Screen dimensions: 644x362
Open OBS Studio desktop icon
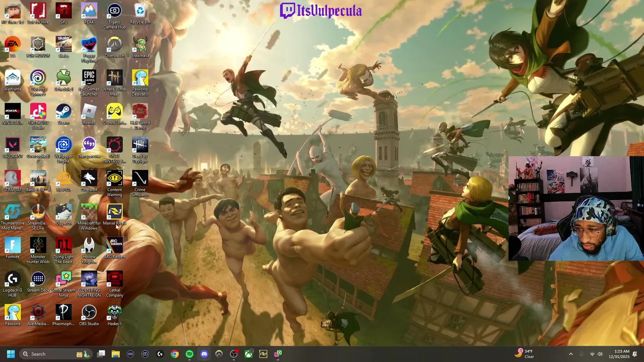point(89,315)
